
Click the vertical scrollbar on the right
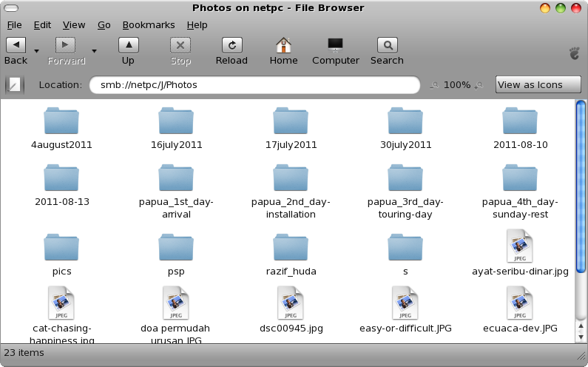pos(581,222)
